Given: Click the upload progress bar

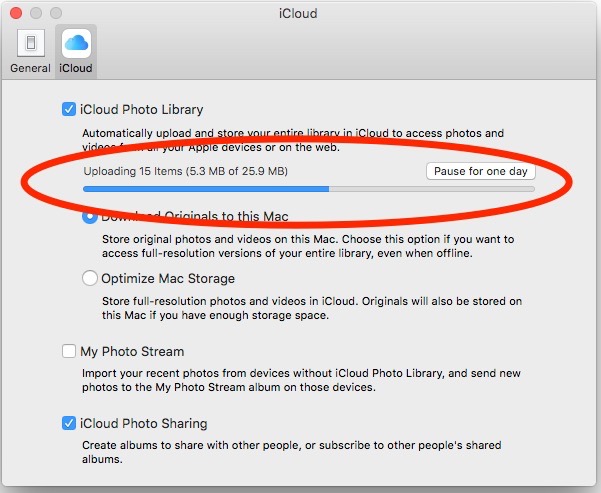Looking at the screenshot, I should coord(309,189).
